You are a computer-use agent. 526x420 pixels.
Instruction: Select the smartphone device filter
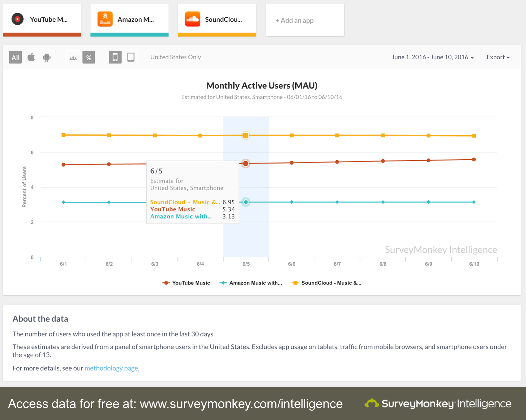click(x=115, y=57)
